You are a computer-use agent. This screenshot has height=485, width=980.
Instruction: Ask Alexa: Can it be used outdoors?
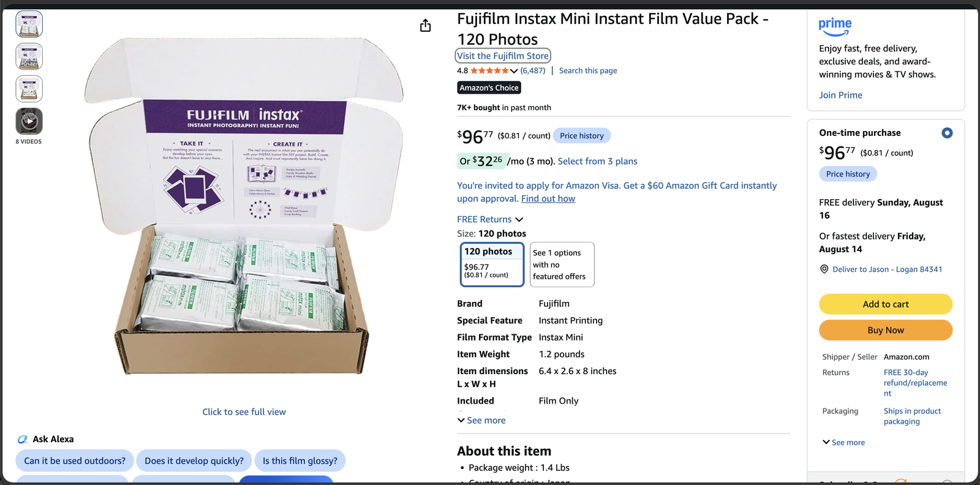pyautogui.click(x=75, y=461)
